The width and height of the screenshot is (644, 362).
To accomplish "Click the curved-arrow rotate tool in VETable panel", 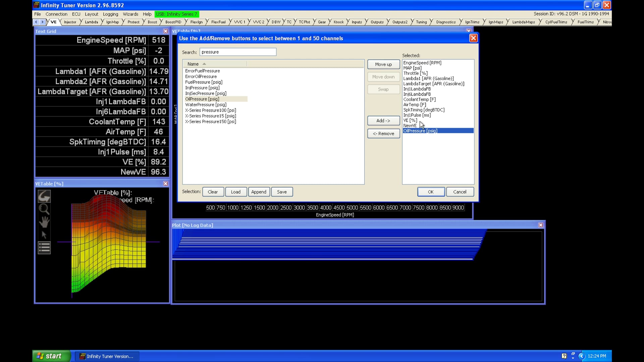I will (x=44, y=196).
